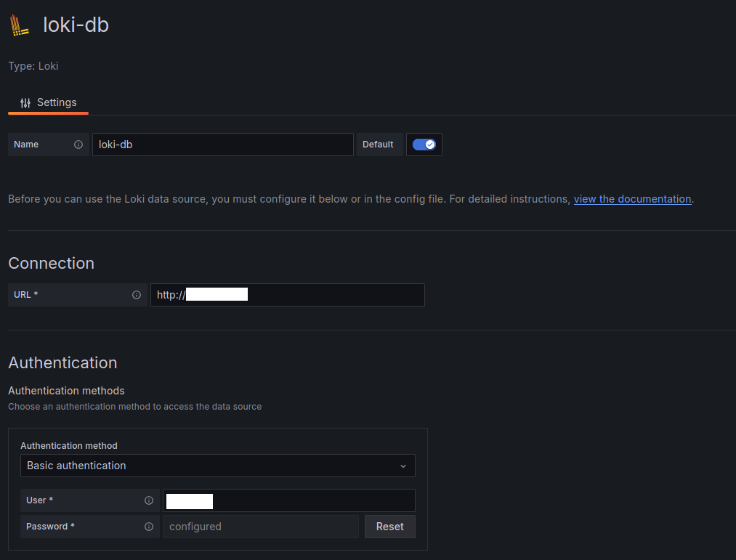Open the view the documentation link
The image size is (736, 560).
[x=632, y=198]
